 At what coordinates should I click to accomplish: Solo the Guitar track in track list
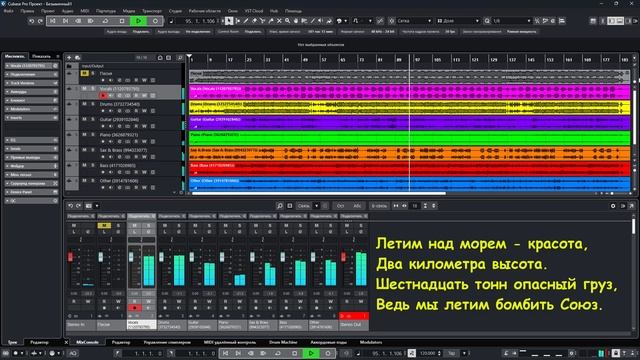tap(93, 119)
